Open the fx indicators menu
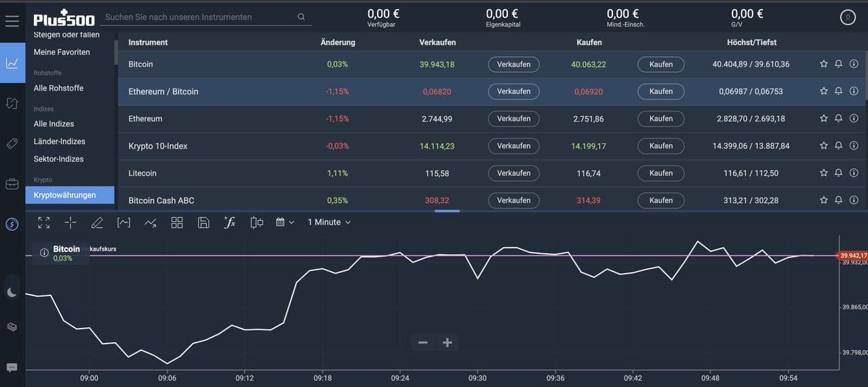 (230, 222)
